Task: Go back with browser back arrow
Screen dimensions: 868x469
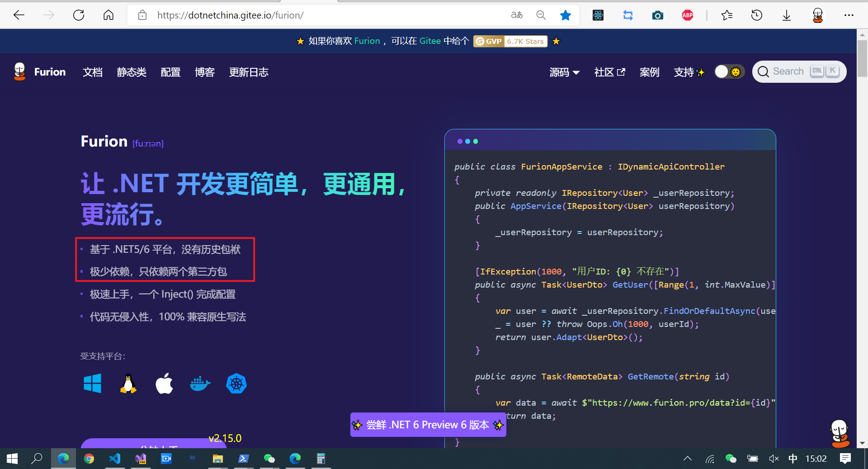Action: click(x=19, y=15)
